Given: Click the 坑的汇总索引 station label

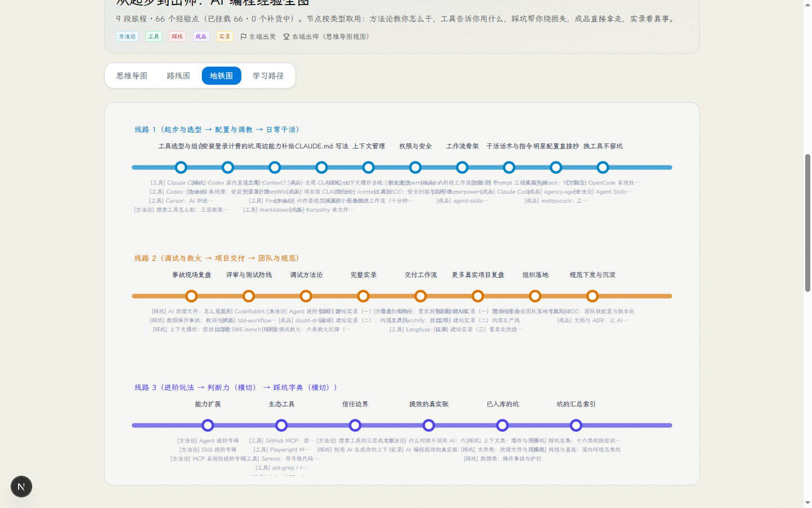Looking at the screenshot, I should [x=576, y=404].
